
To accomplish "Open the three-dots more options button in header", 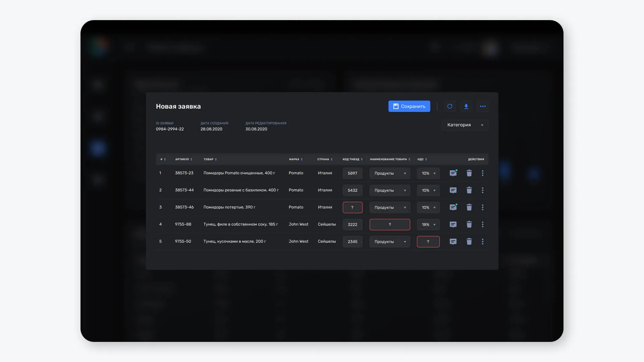I will click(x=483, y=106).
